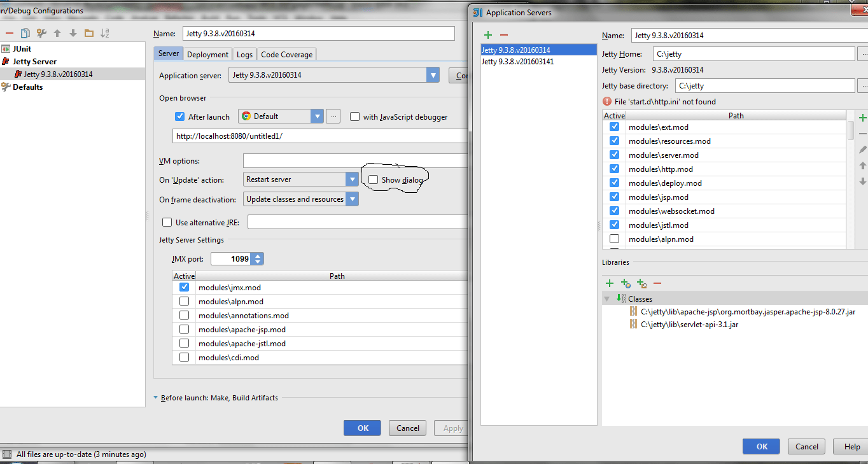Screen dimensions: 868x464
Task: Create a new folder for configurations
Action: tap(89, 33)
